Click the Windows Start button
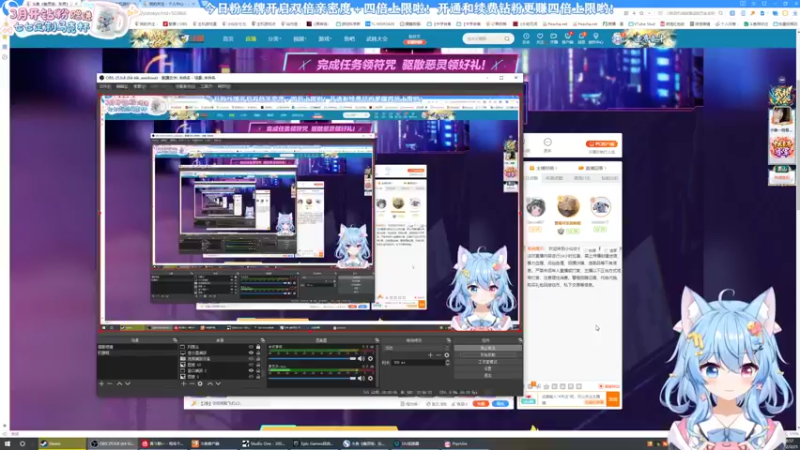This screenshot has width=800, height=450. 7,443
